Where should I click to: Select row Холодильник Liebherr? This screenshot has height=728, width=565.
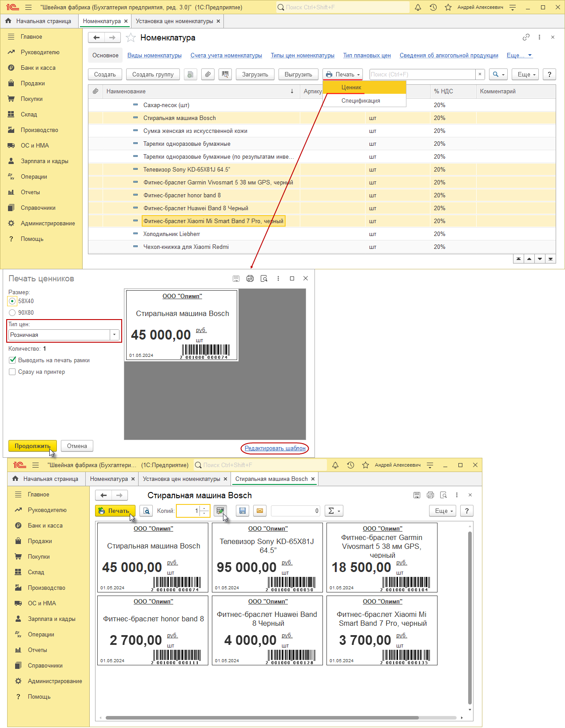tap(322, 234)
